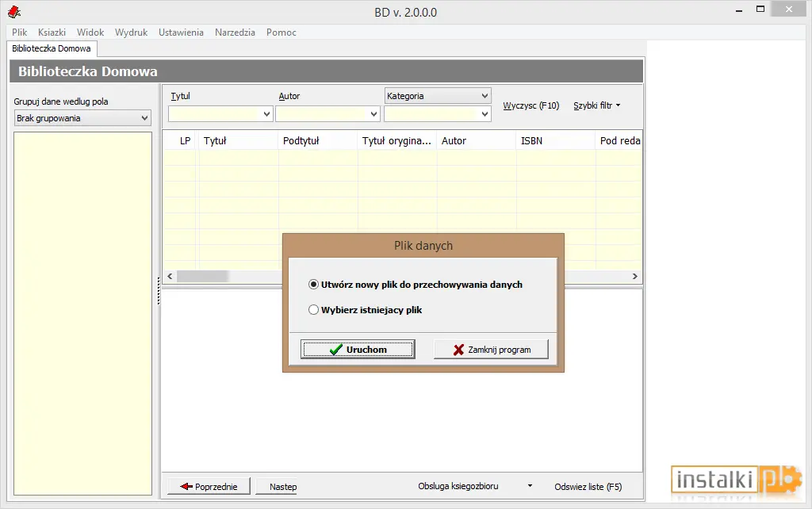
Task: Click the red book app icon in title bar
Action: tap(14, 12)
